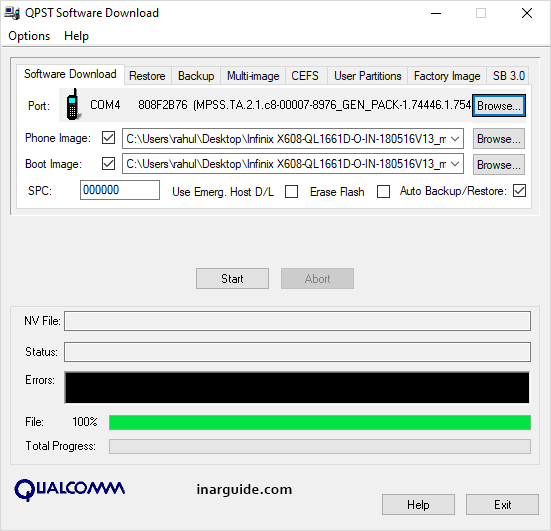Viewport: 551px width, 531px height.
Task: Close the QPST Software Download window
Action: tap(527, 13)
